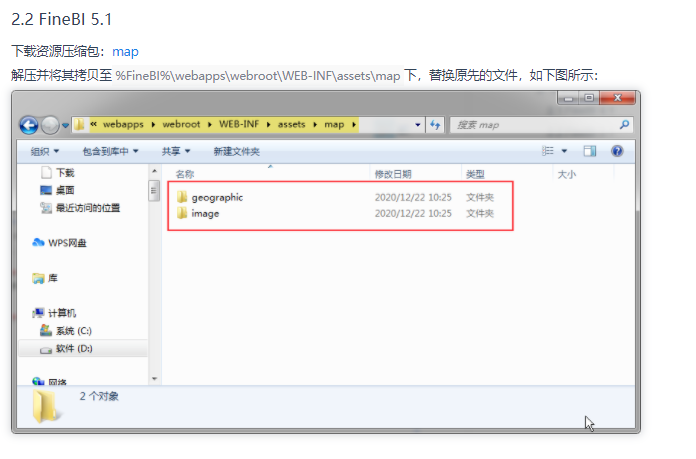Image resolution: width=696 pixels, height=459 pixels.
Task: Sort by 大小 column header
Action: tap(567, 174)
